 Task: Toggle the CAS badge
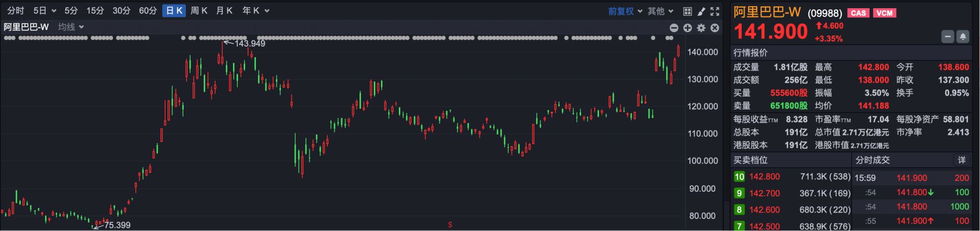[858, 13]
